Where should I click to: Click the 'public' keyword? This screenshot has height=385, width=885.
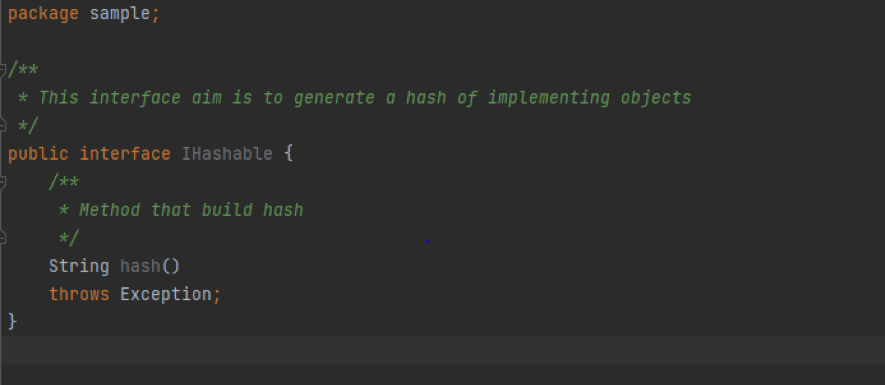click(x=38, y=154)
